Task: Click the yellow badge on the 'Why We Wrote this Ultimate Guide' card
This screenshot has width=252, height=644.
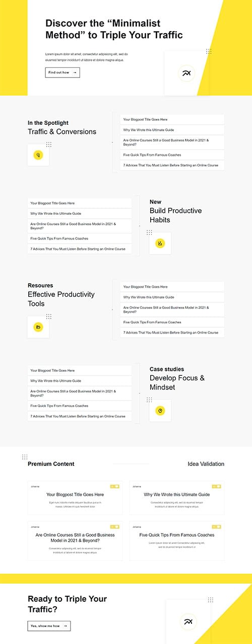Action: pyautogui.click(x=217, y=486)
